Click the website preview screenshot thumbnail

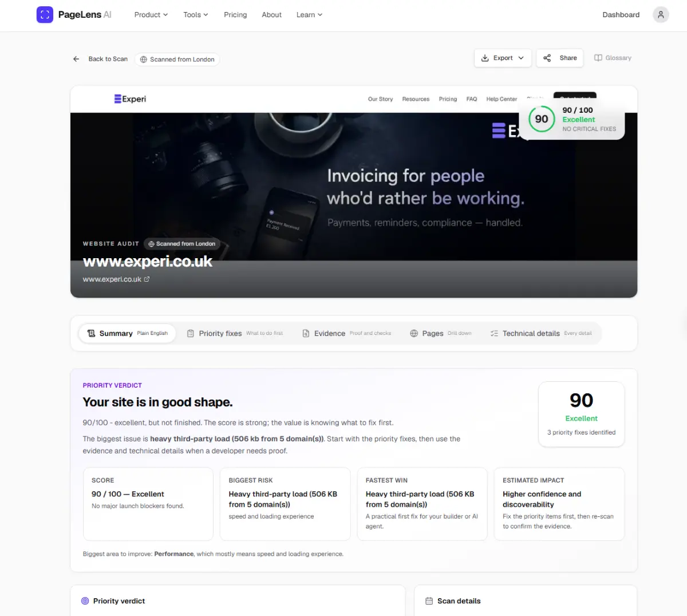(354, 192)
